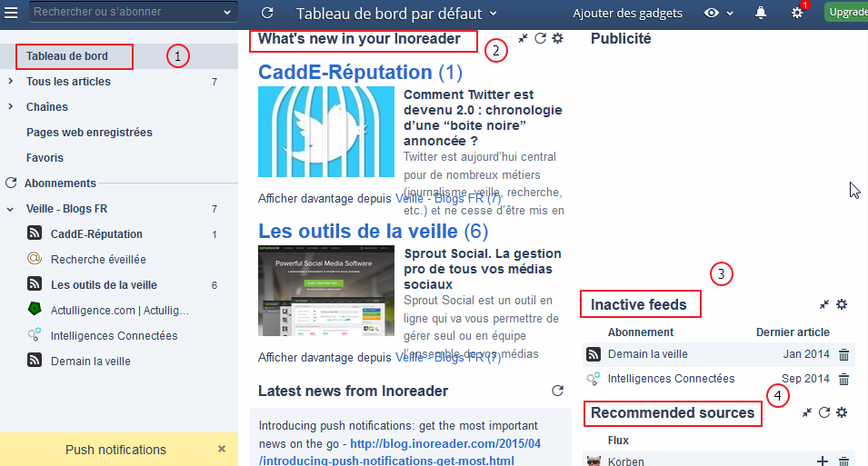Click Les outils de la veille RSS icon
Image resolution: width=868 pixels, height=466 pixels.
point(35,284)
